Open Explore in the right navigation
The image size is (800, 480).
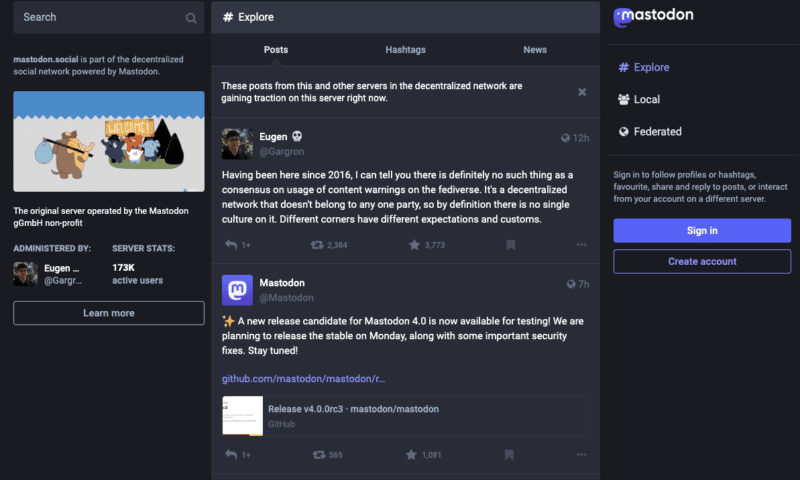[643, 67]
